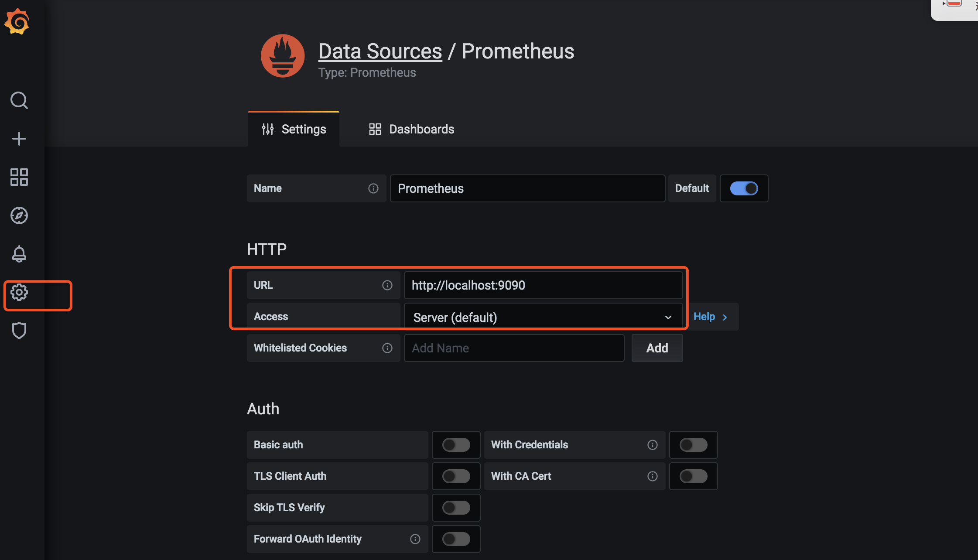Open the Configuration gear icon in sidebar
The height and width of the screenshot is (560, 978).
point(19,292)
